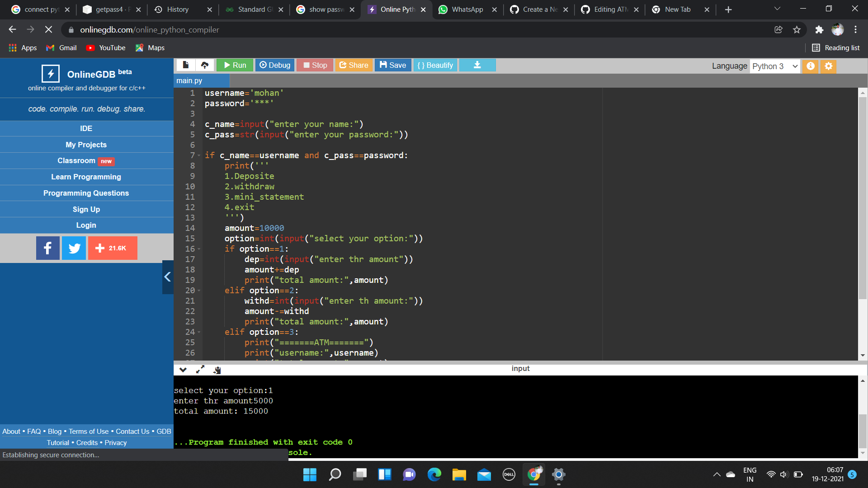Click the Facebook share icon

point(48,248)
